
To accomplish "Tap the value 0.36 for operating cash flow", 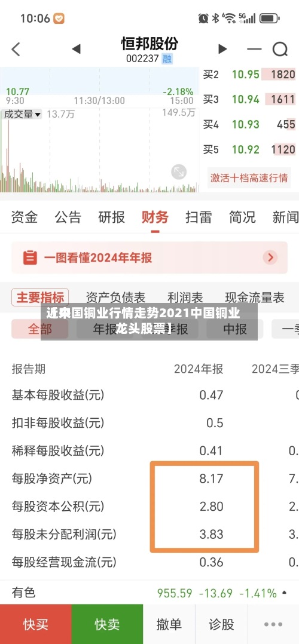I will tap(212, 562).
